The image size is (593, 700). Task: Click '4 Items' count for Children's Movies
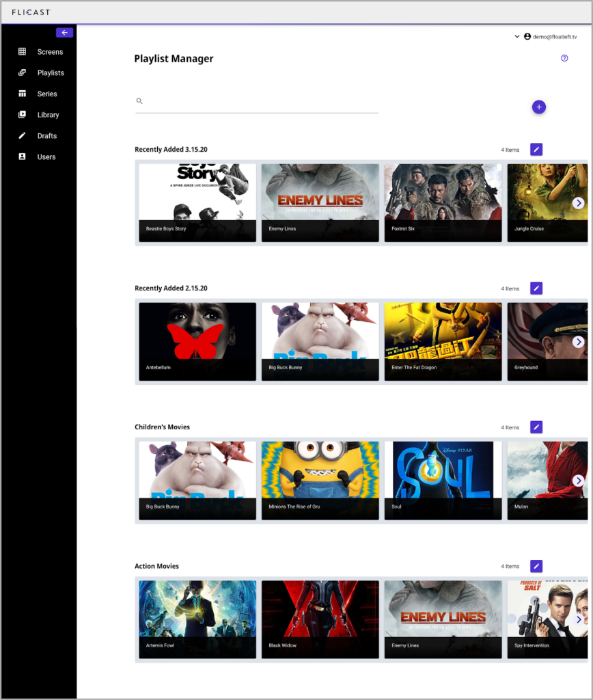click(x=510, y=428)
